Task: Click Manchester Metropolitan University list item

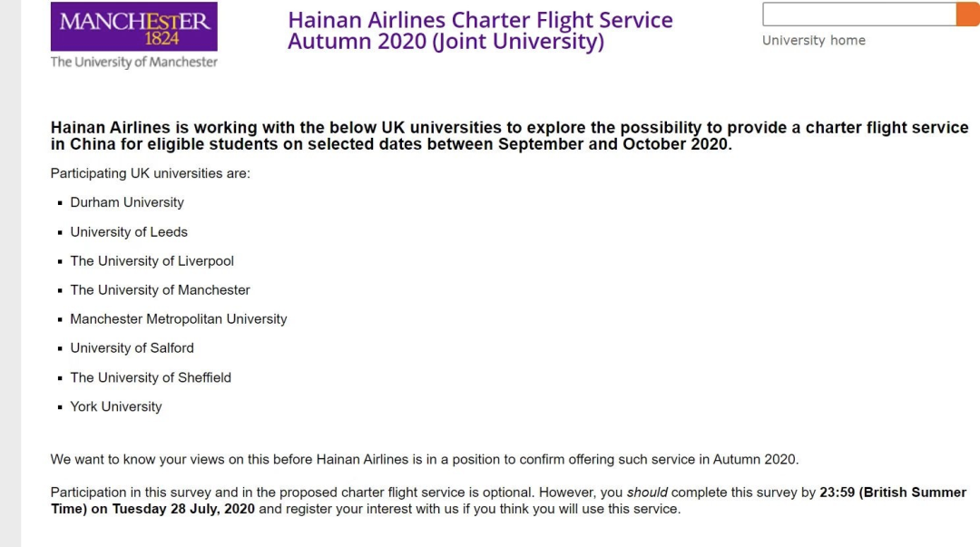Action: pyautogui.click(x=178, y=318)
